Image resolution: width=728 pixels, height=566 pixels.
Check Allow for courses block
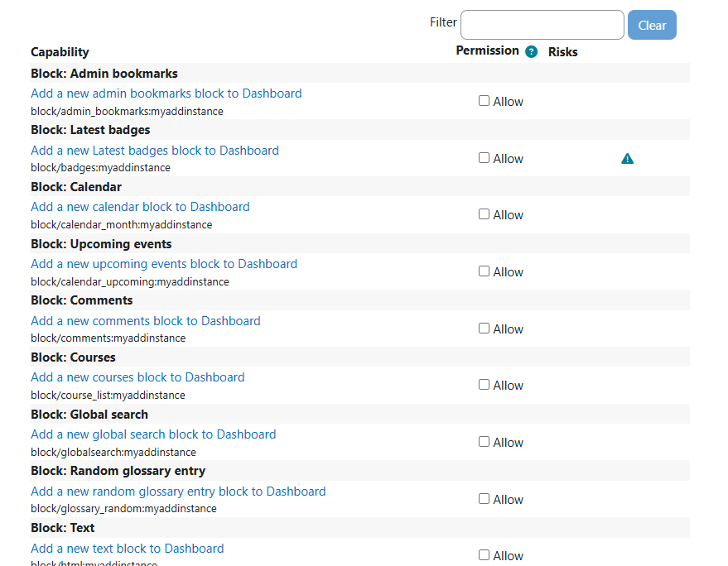pyautogui.click(x=485, y=385)
